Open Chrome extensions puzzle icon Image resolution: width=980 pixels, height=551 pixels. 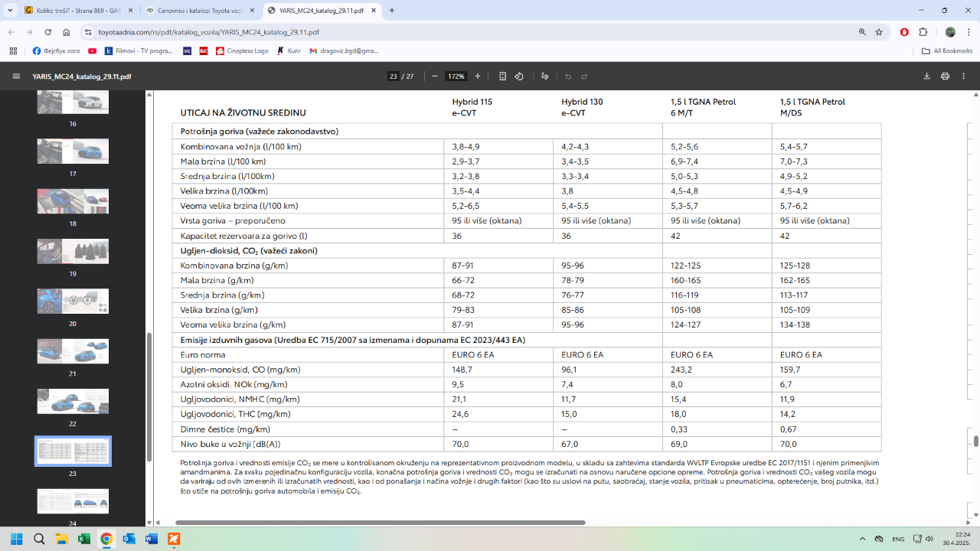[x=923, y=32]
